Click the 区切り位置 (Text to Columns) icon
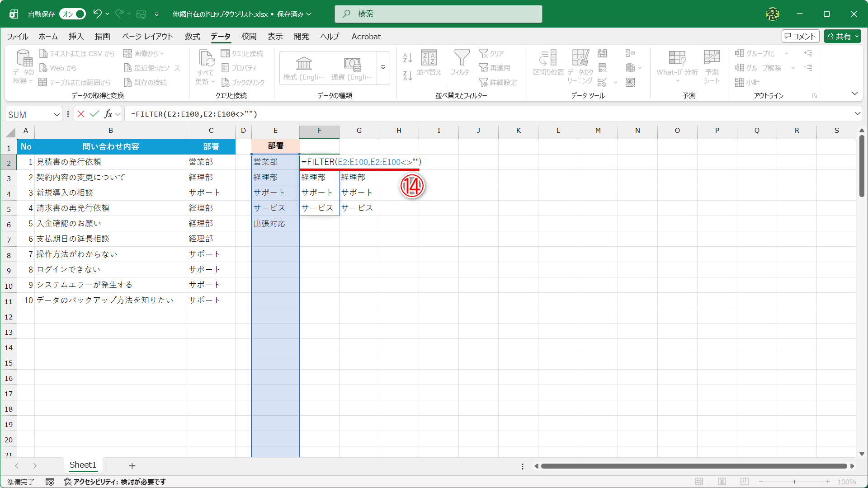This screenshot has height=488, width=868. tap(548, 66)
